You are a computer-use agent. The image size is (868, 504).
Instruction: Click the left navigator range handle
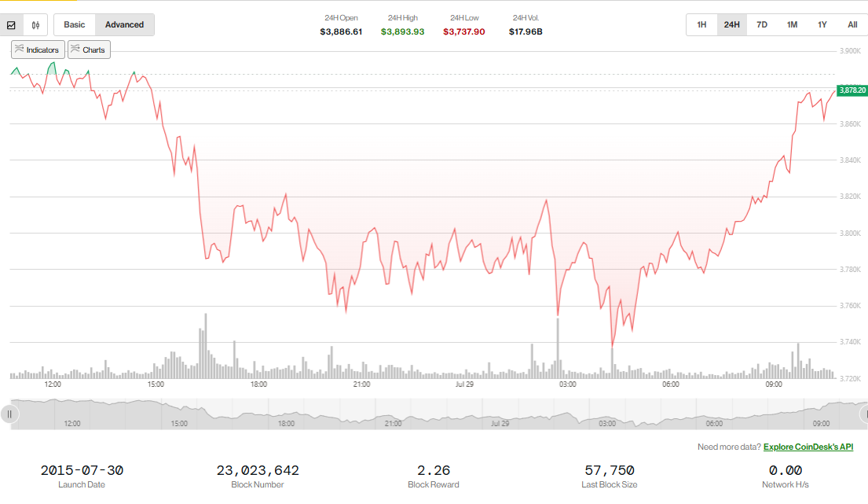tap(9, 414)
